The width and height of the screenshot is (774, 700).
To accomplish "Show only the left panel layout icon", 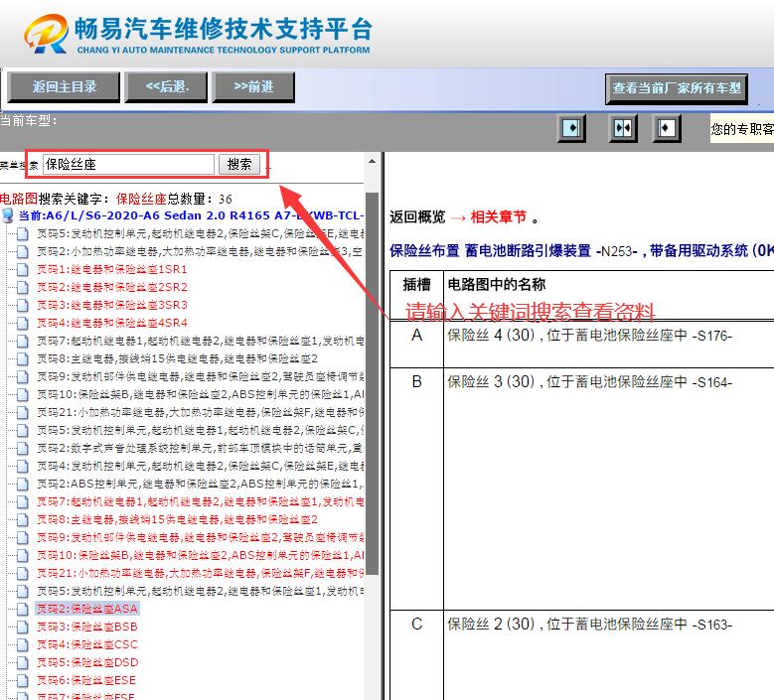I will tap(571, 128).
